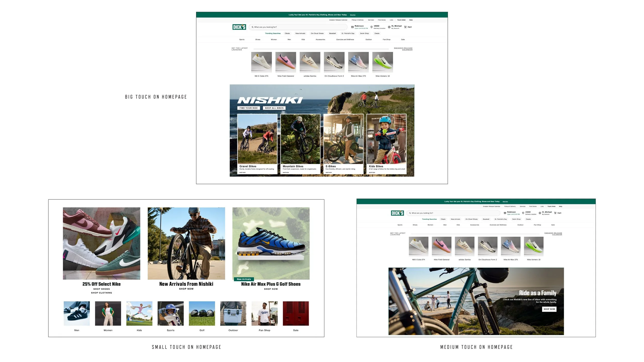Open the Women navigation category
This screenshot has height=362, width=644.
click(274, 39)
